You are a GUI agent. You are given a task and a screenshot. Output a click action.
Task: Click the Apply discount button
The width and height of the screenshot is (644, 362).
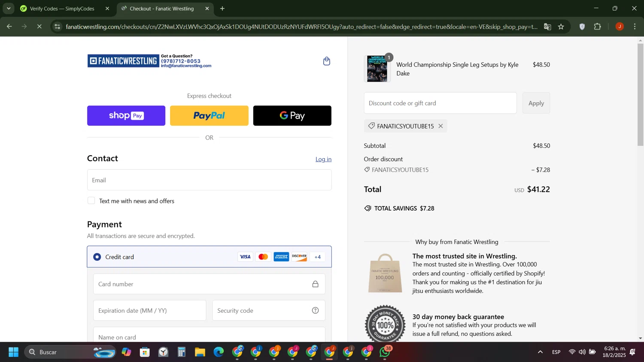(536, 103)
